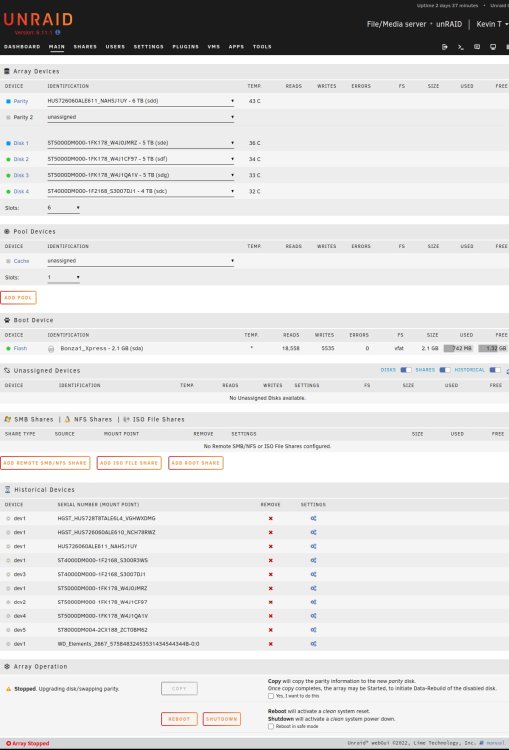Click the Shutdown button
Image resolution: width=509 pixels, height=750 pixels.
(x=221, y=719)
